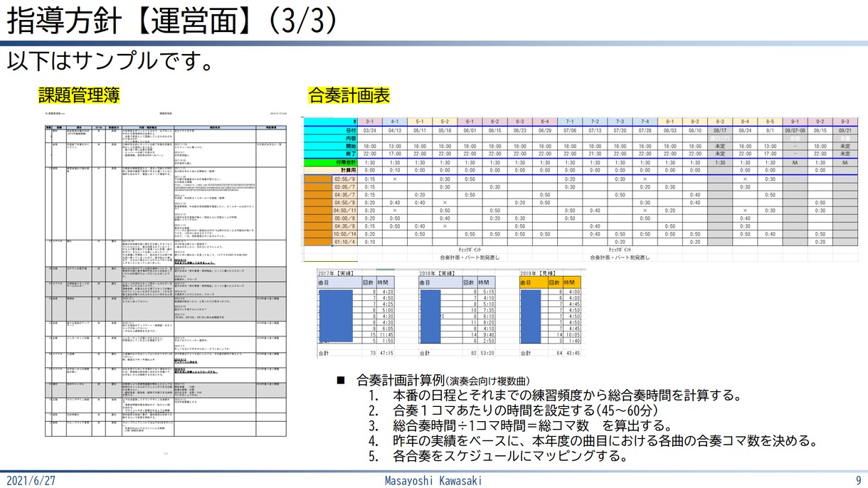Image resolution: width=868 pixels, height=488 pixels.
Task: Select column header 9-3 in the plan table
Action: [x=845, y=122]
